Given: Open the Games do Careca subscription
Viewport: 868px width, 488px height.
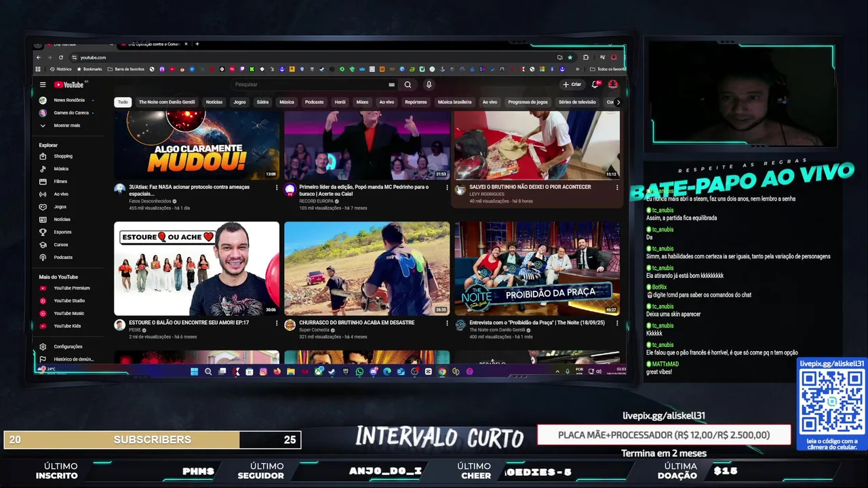Looking at the screenshot, I should (x=71, y=113).
